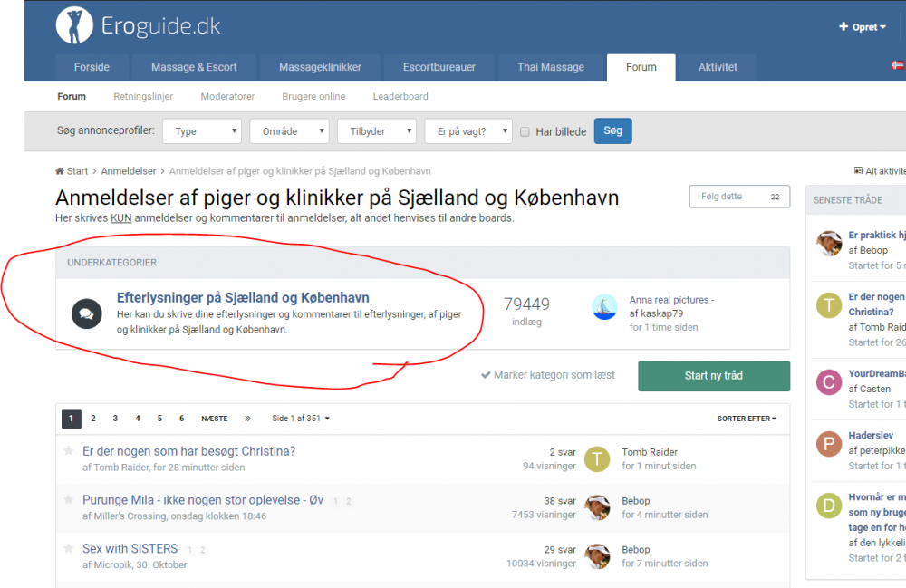Star the thread 'Purunge Mila'

tap(68, 499)
